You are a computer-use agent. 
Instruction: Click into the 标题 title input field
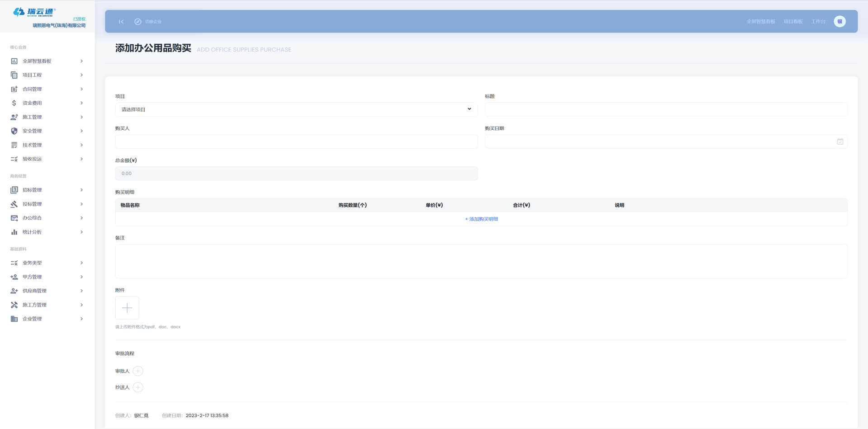665,109
